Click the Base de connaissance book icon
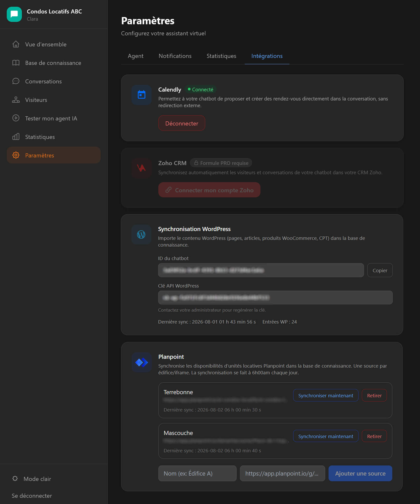 coord(16,63)
